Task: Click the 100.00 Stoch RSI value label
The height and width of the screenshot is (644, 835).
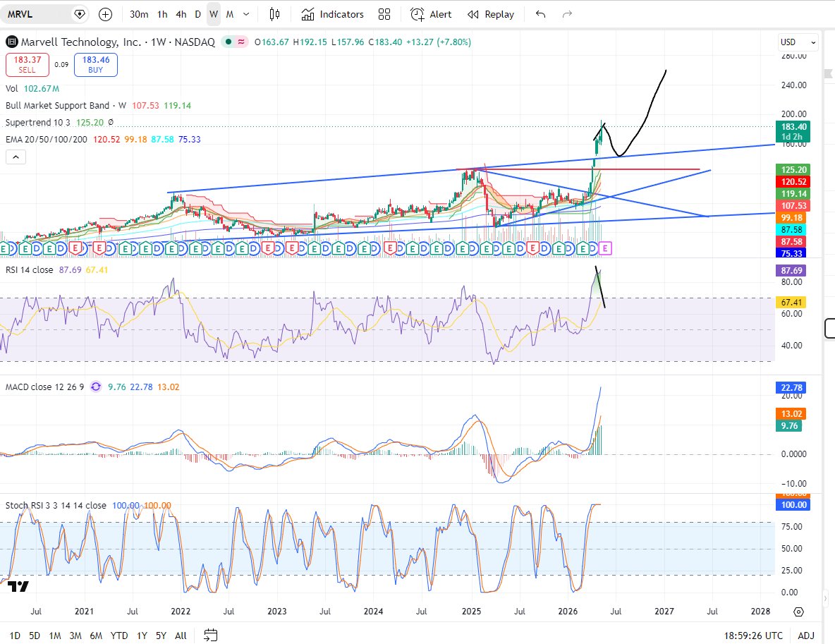Action: [x=793, y=505]
